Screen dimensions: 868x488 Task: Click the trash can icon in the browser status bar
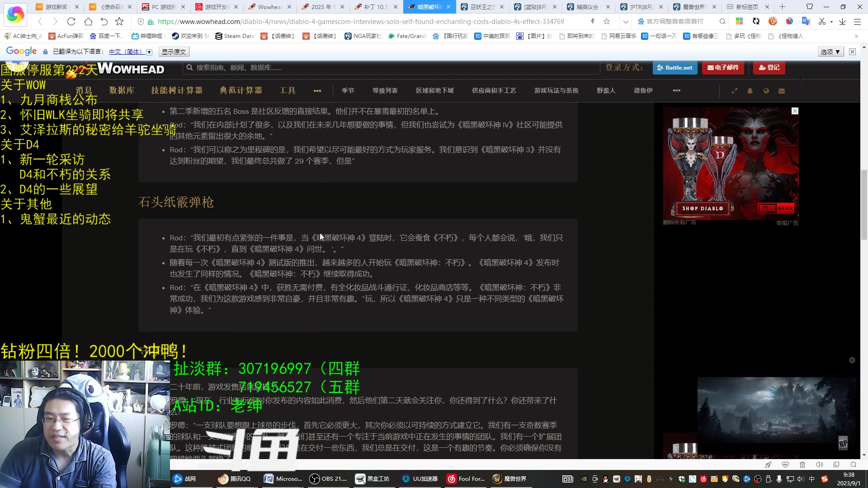pos(802,465)
